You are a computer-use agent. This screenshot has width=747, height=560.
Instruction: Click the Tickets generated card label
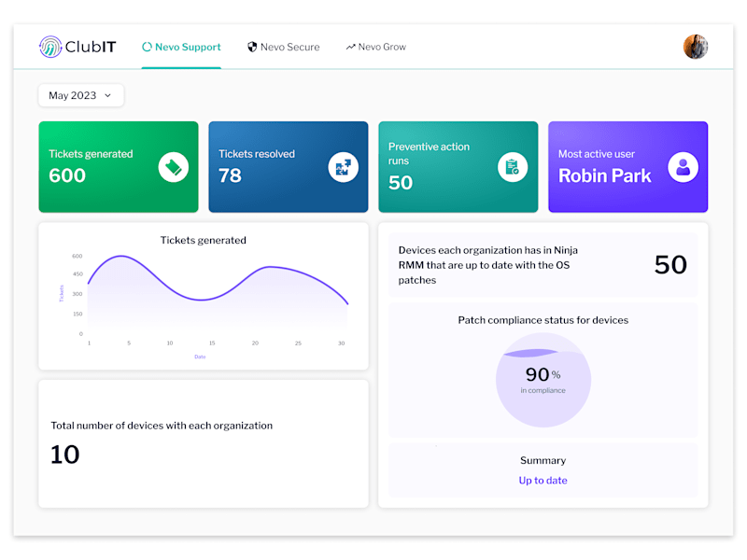tap(91, 154)
